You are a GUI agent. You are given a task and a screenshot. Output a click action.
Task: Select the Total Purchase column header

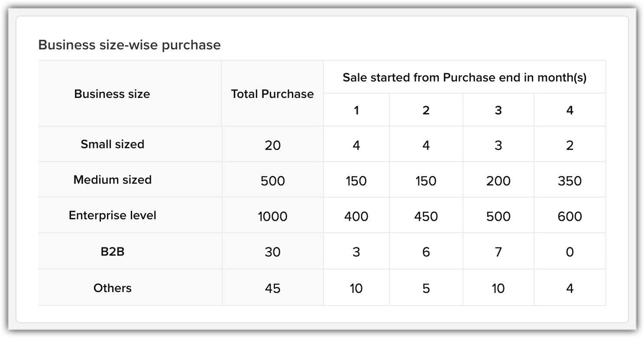(272, 94)
